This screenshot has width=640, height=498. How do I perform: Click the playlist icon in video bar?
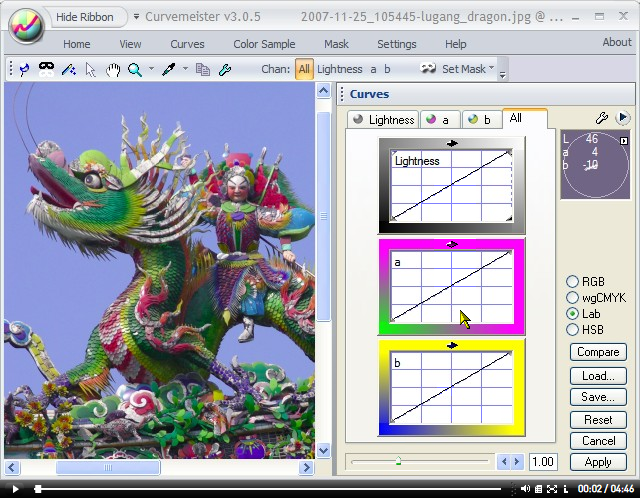[538, 489]
